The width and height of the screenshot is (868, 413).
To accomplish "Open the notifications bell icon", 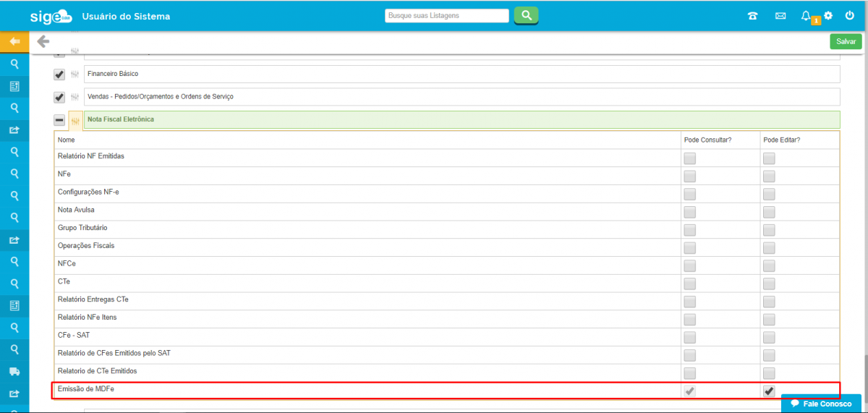I will tap(806, 15).
